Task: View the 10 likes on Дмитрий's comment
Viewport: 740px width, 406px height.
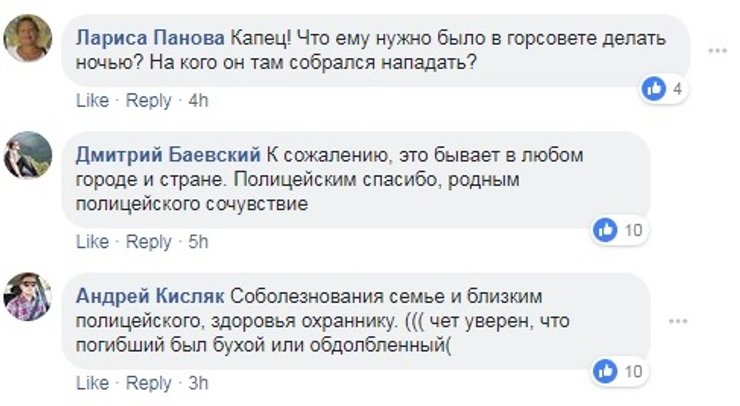Action: [619, 230]
